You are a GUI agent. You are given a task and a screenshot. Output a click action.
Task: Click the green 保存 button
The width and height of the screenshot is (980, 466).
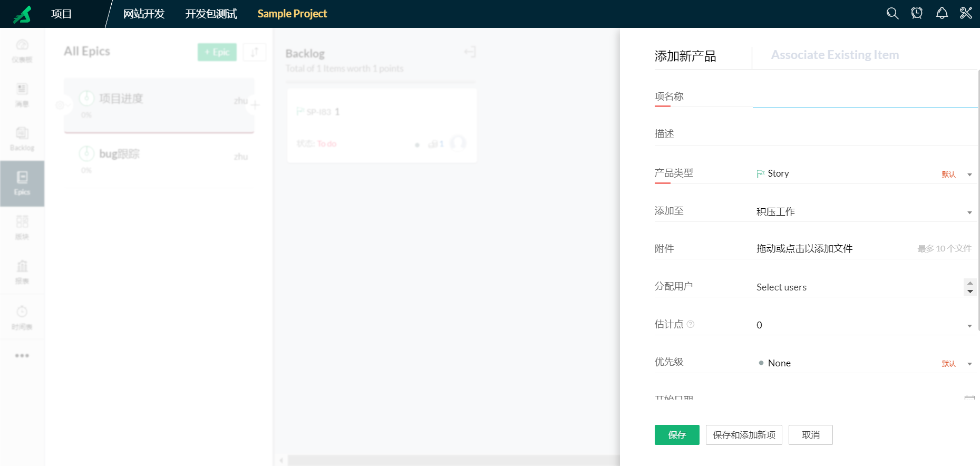pyautogui.click(x=676, y=435)
